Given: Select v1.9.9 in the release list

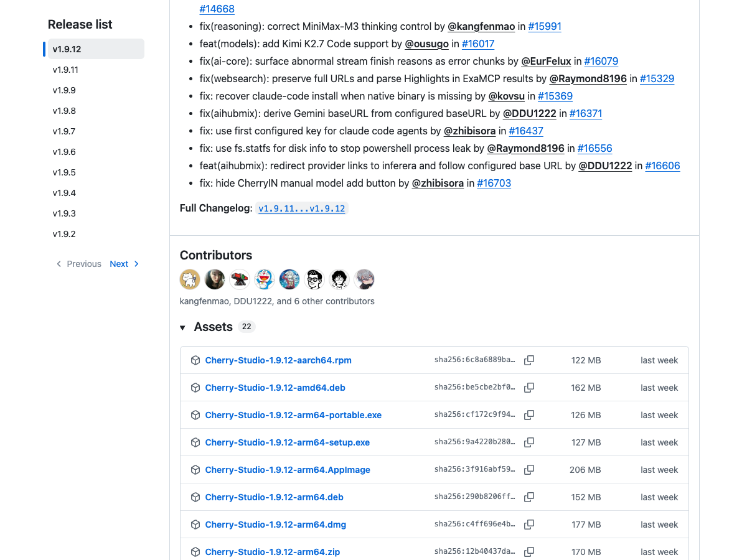Looking at the screenshot, I should (96, 90).
